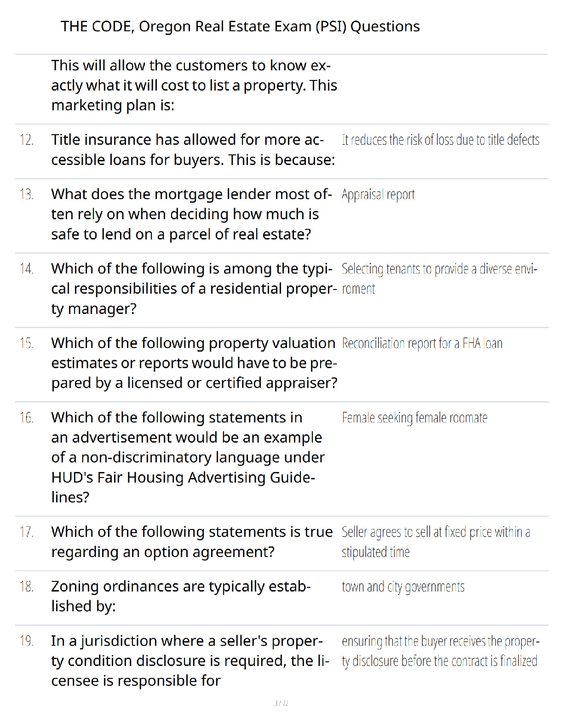Image resolution: width=563 pixels, height=728 pixels.
Task: Select question 16 about HUD advertising guidelines
Action: pyautogui.click(x=188, y=457)
